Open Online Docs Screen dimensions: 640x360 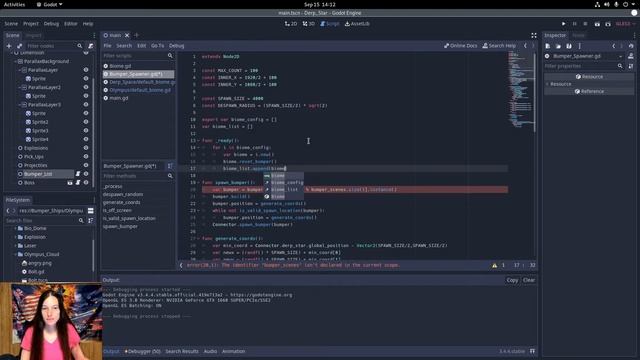pyautogui.click(x=460, y=46)
